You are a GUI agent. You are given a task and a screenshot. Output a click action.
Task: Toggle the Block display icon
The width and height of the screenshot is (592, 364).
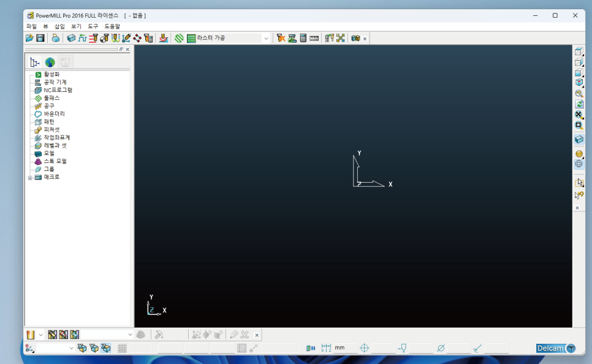(x=579, y=139)
